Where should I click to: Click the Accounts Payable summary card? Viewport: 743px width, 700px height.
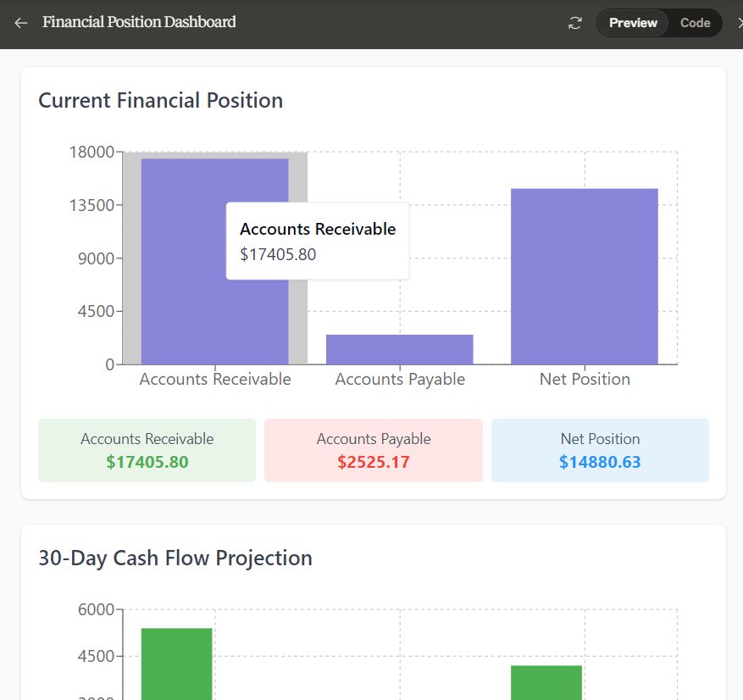pos(374,450)
